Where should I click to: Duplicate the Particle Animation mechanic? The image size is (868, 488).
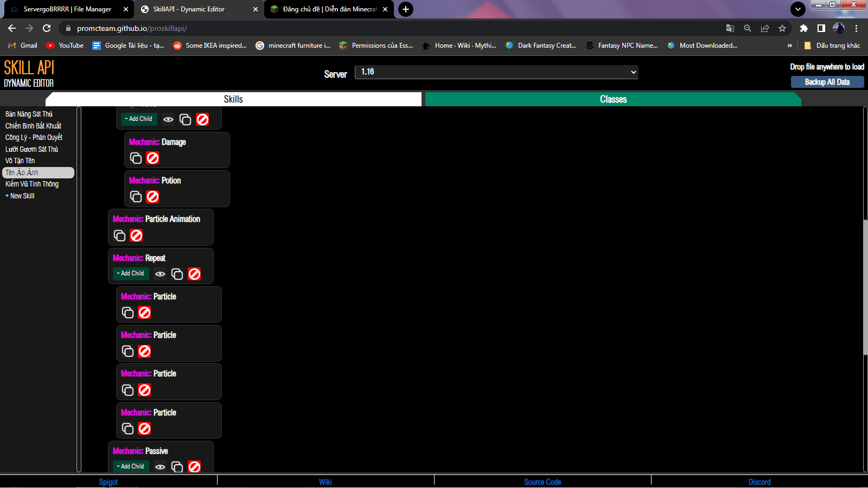(119, 235)
